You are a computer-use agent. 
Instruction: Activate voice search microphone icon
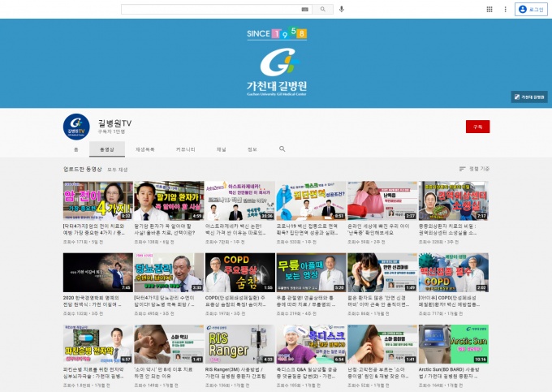point(342,9)
